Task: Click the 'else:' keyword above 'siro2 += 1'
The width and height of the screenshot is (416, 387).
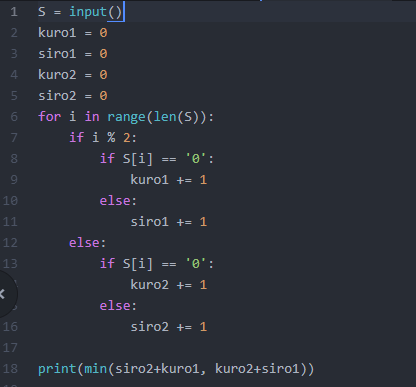Action: [118, 306]
